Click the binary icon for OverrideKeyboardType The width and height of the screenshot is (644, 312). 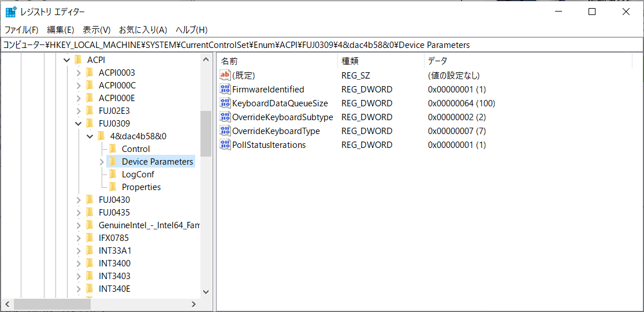[225, 131]
